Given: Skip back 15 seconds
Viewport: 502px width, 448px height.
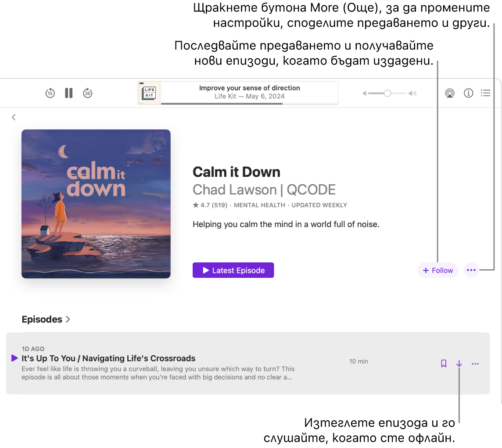Looking at the screenshot, I should pyautogui.click(x=50, y=93).
